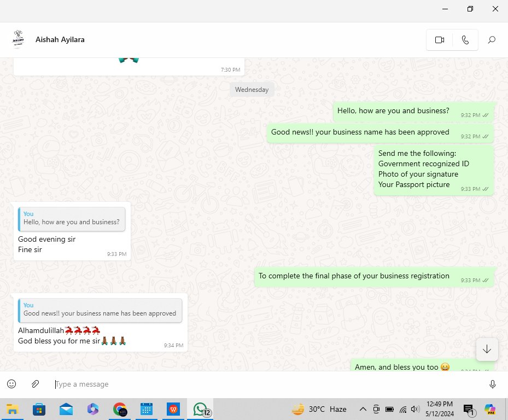
Task: Open clock showing 12:49 PM 5/12/2024
Action: [x=439, y=409]
